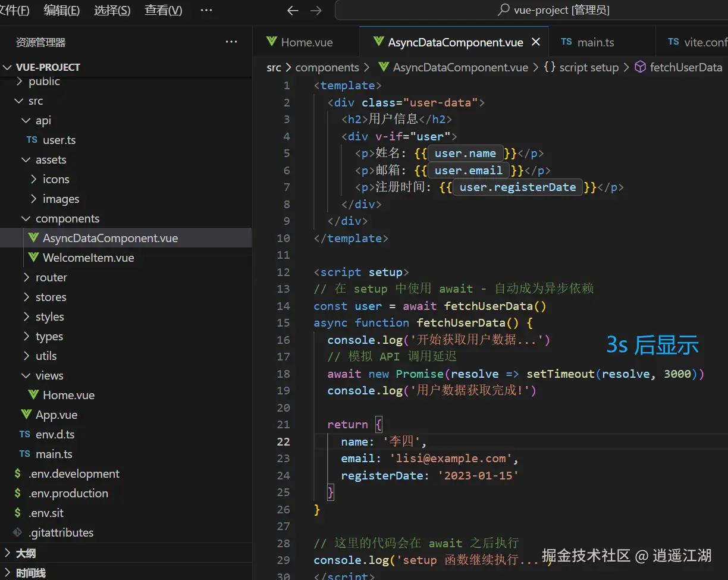The image size is (728, 580).
Task: Close the AsyncDataComponent.vue tab
Action: tap(536, 42)
